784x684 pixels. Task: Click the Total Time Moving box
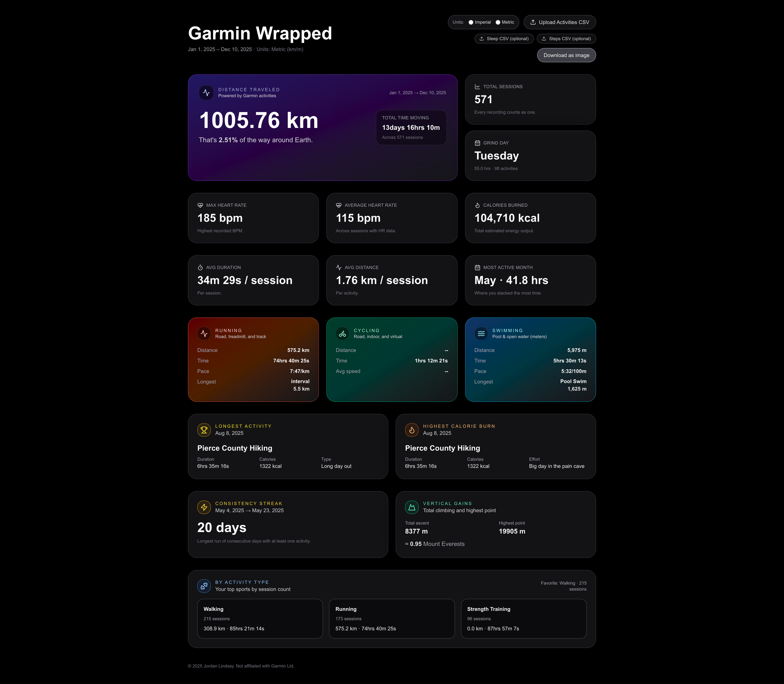pyautogui.click(x=411, y=127)
